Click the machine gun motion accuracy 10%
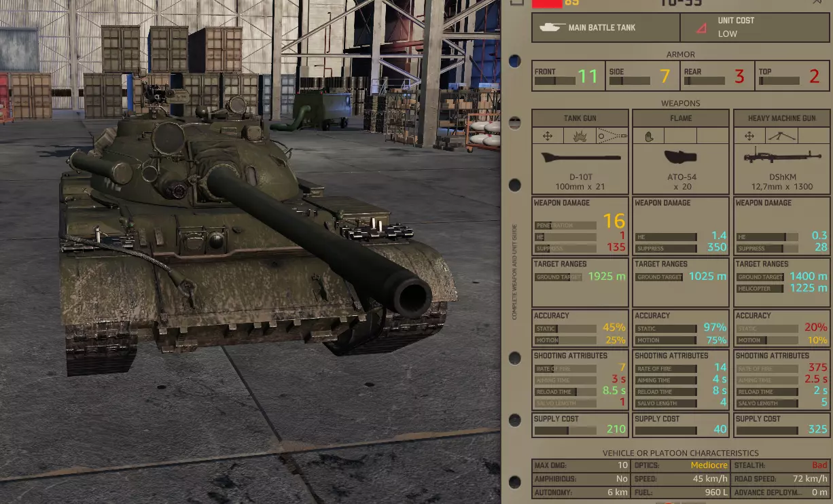Screen dimensions: 833x504 click(x=817, y=340)
